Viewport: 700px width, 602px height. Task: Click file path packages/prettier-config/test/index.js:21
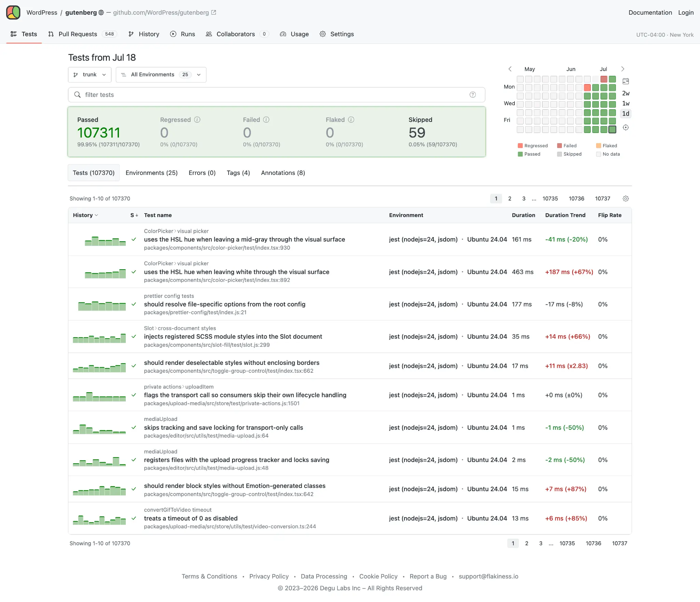coord(195,312)
